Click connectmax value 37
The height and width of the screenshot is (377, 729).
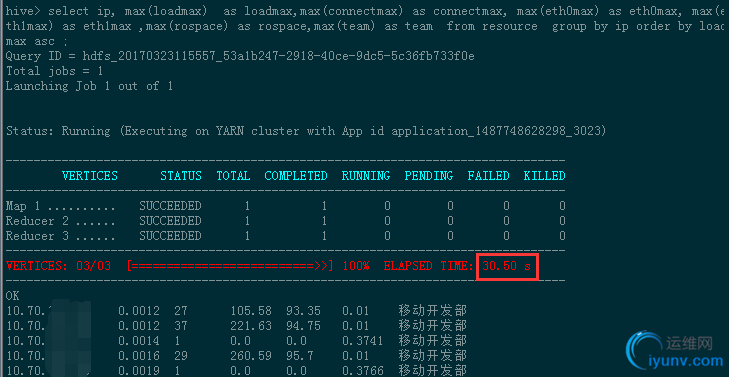[181, 325]
